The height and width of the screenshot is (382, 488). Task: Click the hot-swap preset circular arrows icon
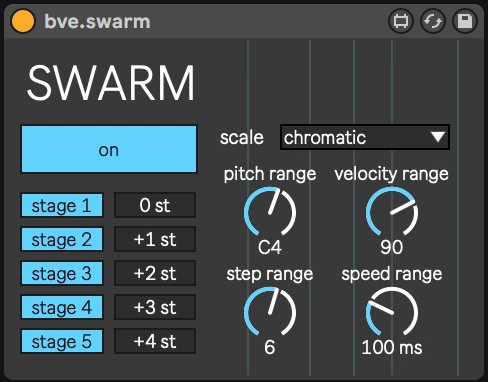(433, 21)
